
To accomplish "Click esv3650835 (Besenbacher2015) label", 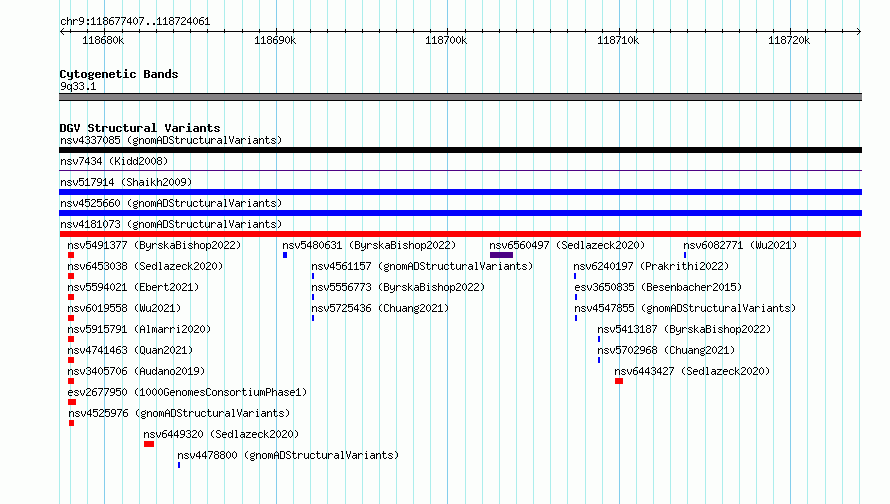I will tap(658, 287).
